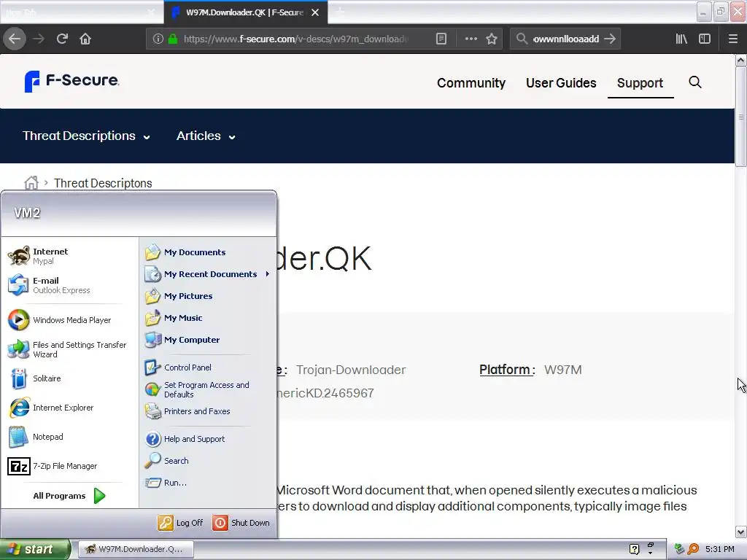Close the W97M.Downloader.QK tab
The image size is (747, 560).
click(315, 12)
